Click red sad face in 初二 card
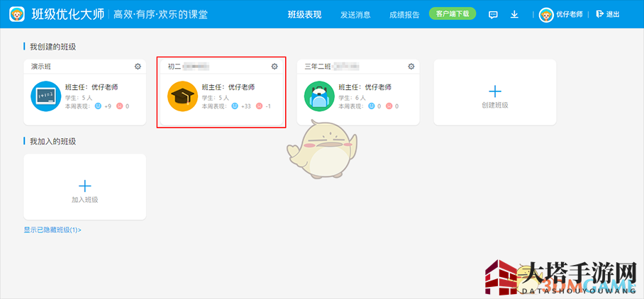 [259, 106]
